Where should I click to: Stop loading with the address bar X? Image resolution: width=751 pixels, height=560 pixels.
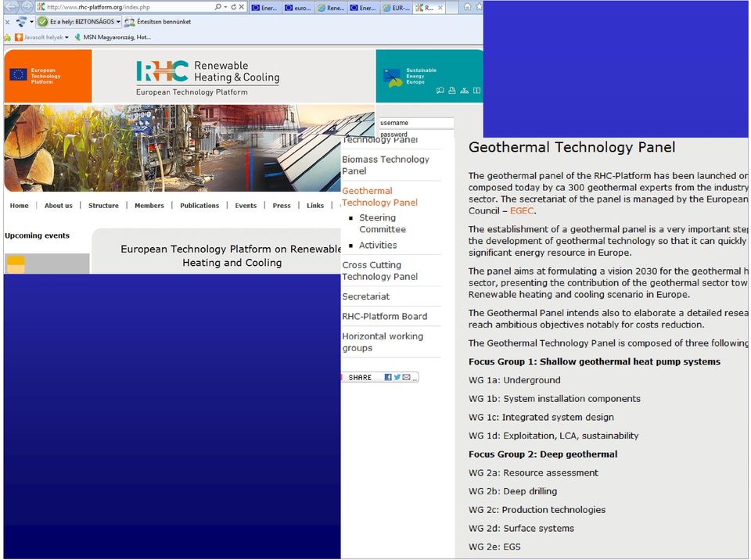pyautogui.click(x=242, y=7)
